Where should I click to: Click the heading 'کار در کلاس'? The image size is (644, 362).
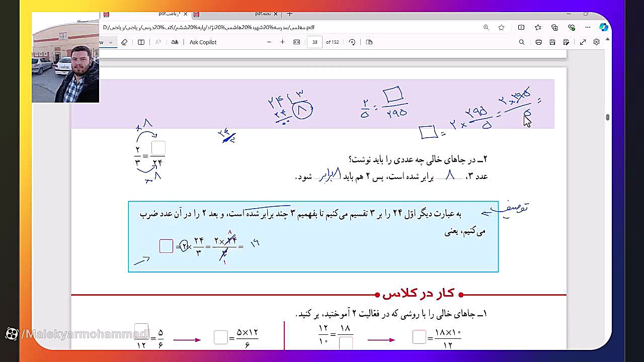(418, 294)
